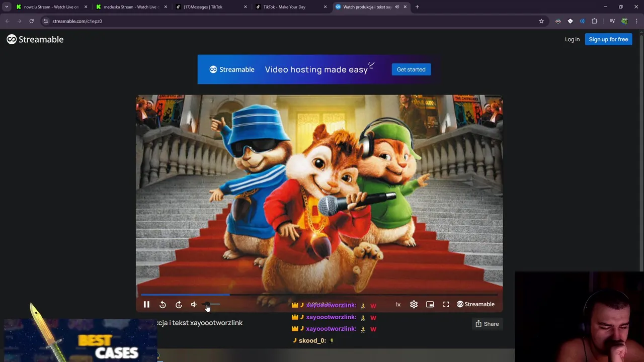Image resolution: width=644 pixels, height=362 pixels.
Task: Click Sign up for free button
Action: (x=608, y=39)
